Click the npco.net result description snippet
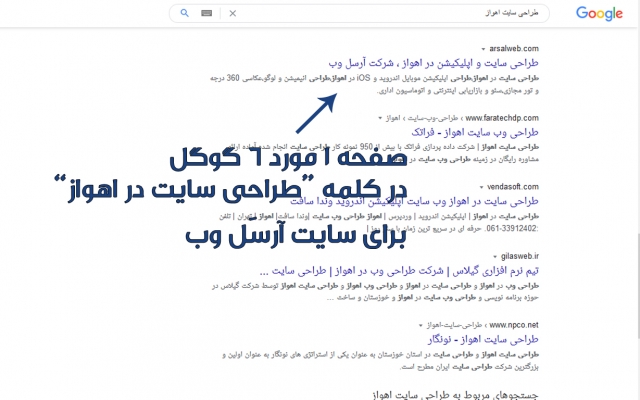This screenshot has height=400, width=640. point(380,361)
